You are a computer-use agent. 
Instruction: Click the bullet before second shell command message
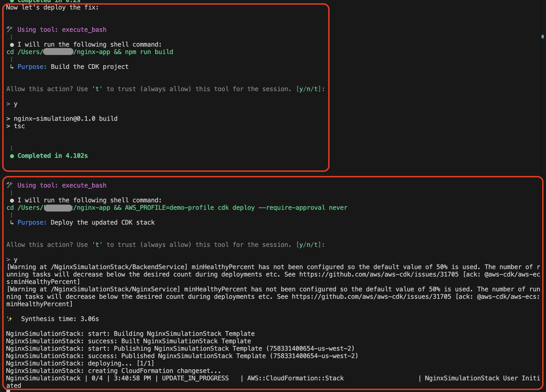pyautogui.click(x=12, y=200)
